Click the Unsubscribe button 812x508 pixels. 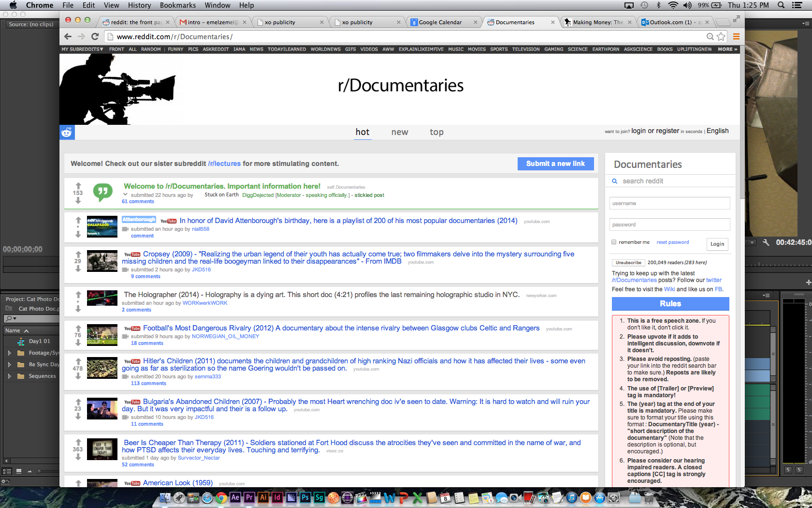(x=628, y=262)
